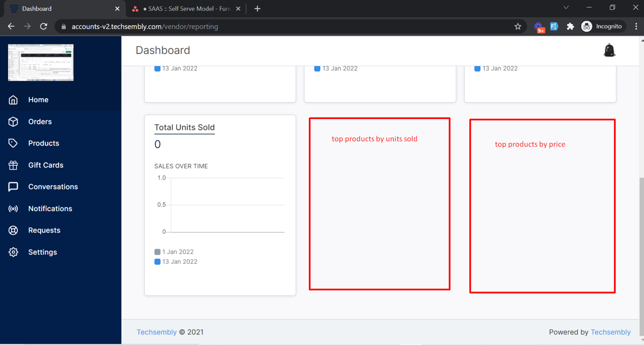The width and height of the screenshot is (644, 345).
Task: Go back with the browser back arrow
Action: 11,26
